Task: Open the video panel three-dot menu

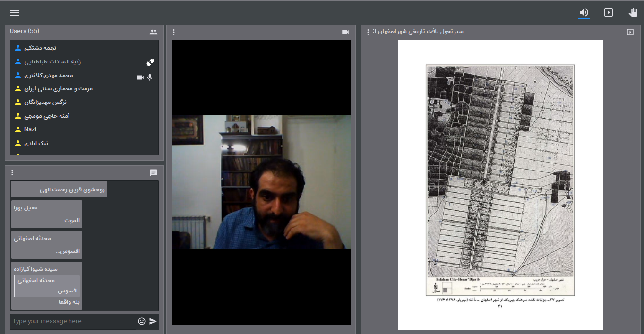Action: click(x=174, y=32)
